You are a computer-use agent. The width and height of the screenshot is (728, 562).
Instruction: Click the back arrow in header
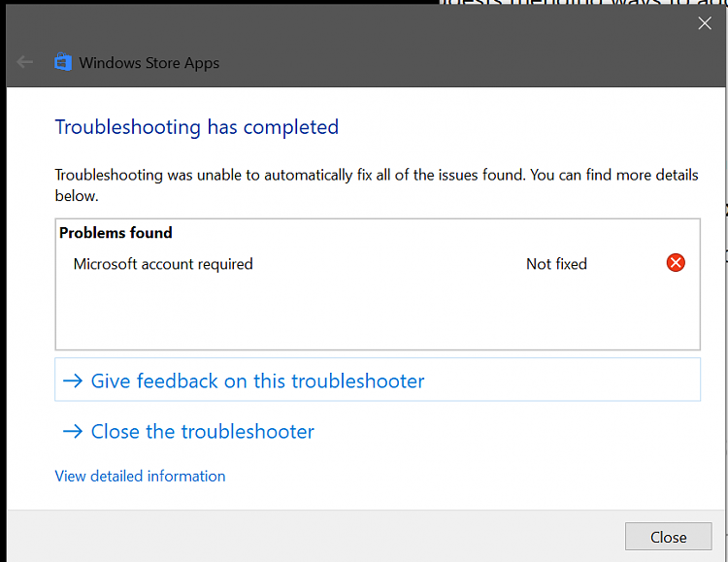click(x=24, y=62)
